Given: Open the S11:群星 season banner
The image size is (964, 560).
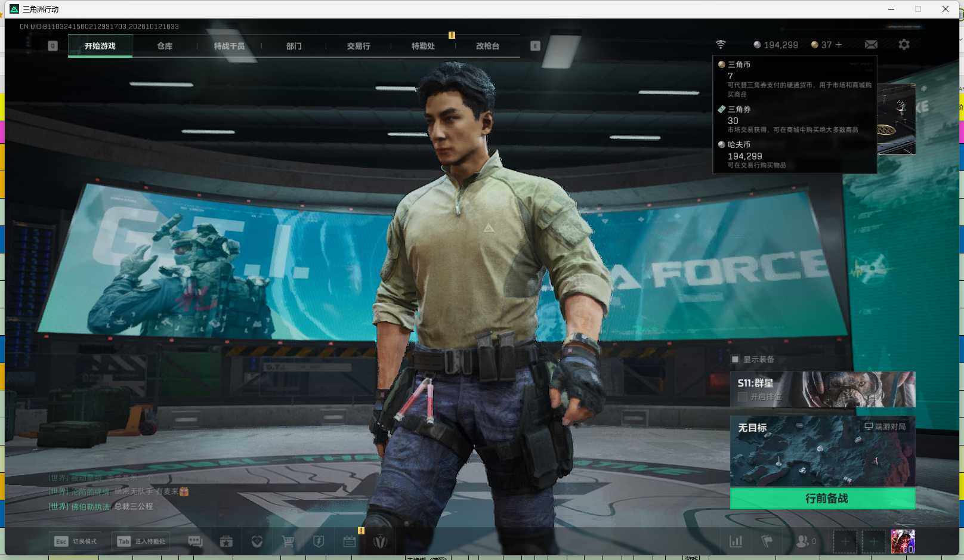Looking at the screenshot, I should [x=823, y=389].
